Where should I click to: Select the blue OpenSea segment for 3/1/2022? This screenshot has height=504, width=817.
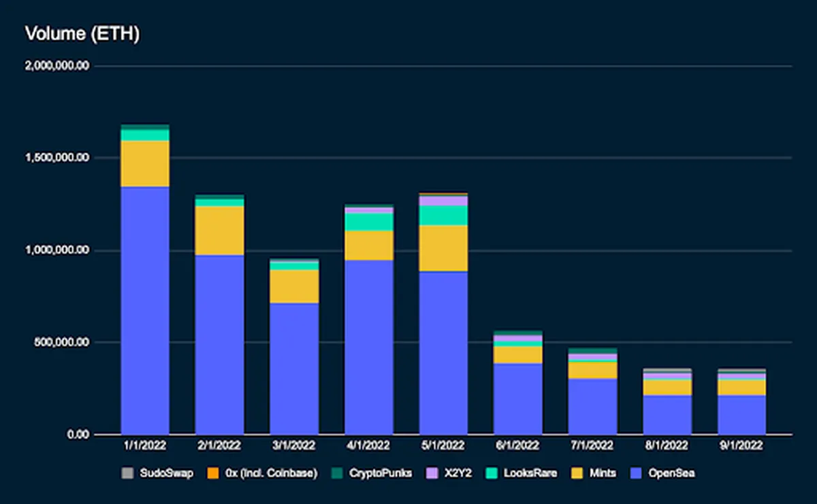click(x=294, y=367)
